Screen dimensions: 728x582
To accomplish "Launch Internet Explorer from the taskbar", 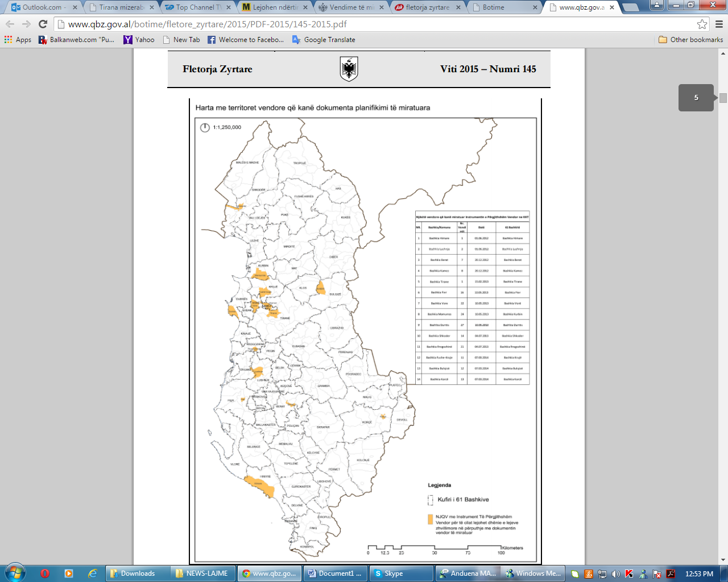I will 92,573.
